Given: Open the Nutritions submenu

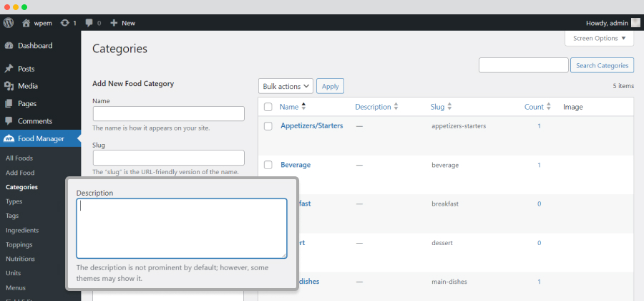Looking at the screenshot, I should point(20,259).
